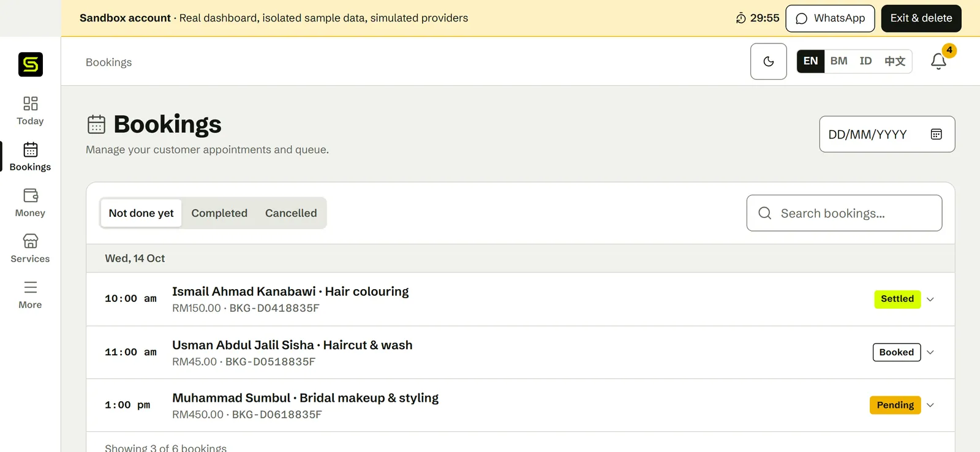Open WhatsApp support button

click(831, 18)
